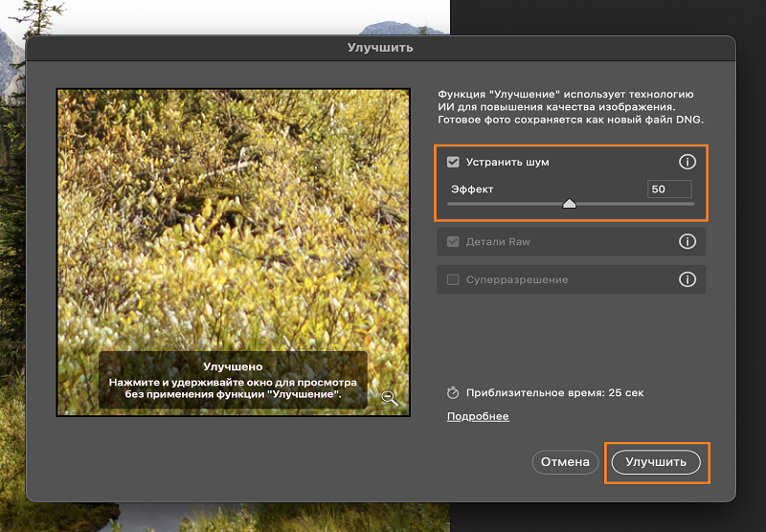The width and height of the screenshot is (766, 532).
Task: Click the Приблизительное время: 25 сек text
Action: click(x=555, y=392)
